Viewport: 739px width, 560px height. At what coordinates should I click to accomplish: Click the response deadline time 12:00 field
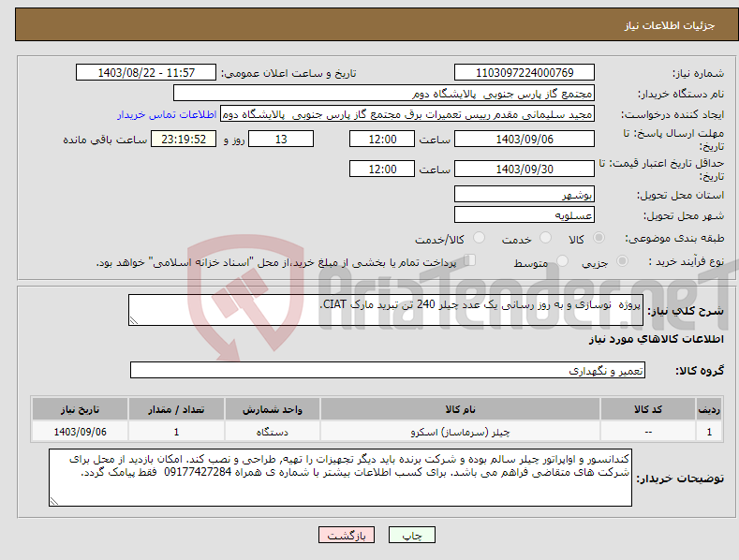(x=382, y=139)
